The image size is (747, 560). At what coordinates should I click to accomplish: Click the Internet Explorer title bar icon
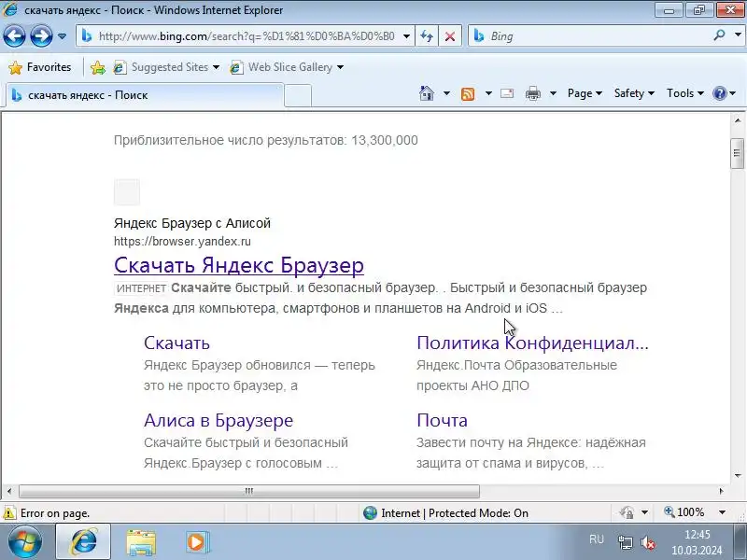tap(10, 9)
